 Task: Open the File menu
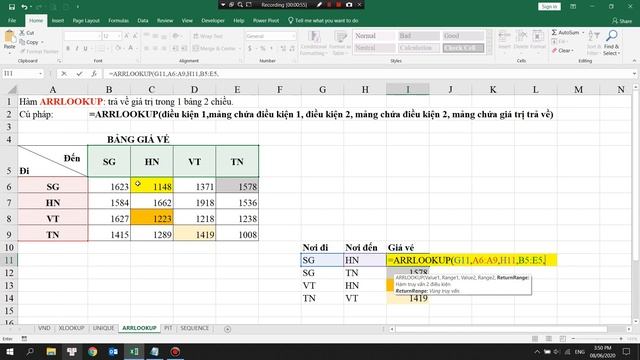coord(12,21)
